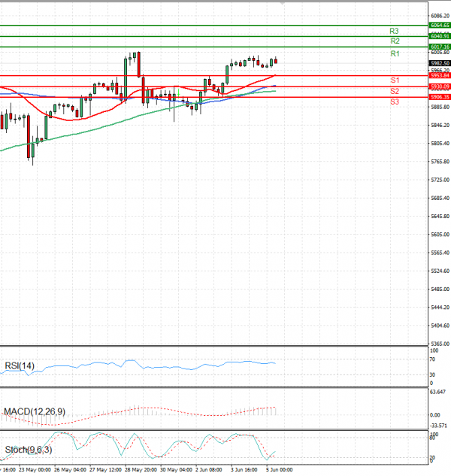Click the 5485.00 price axis value
Viewport: 451px width, 476px height.
click(x=440, y=289)
